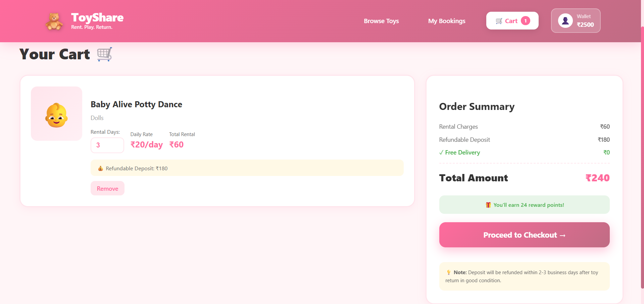Select the Baby Alive Potty Dance title
The height and width of the screenshot is (304, 644).
(x=136, y=105)
